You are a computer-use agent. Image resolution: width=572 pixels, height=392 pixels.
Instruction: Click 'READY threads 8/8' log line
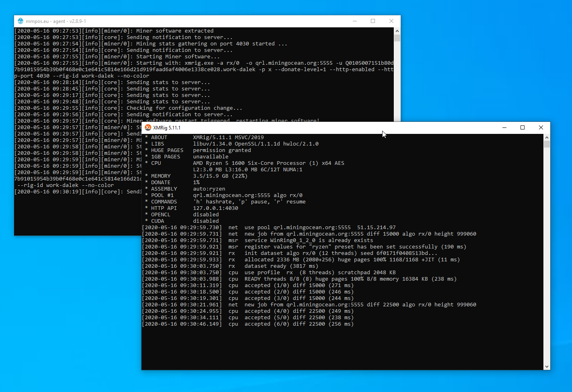click(x=299, y=279)
